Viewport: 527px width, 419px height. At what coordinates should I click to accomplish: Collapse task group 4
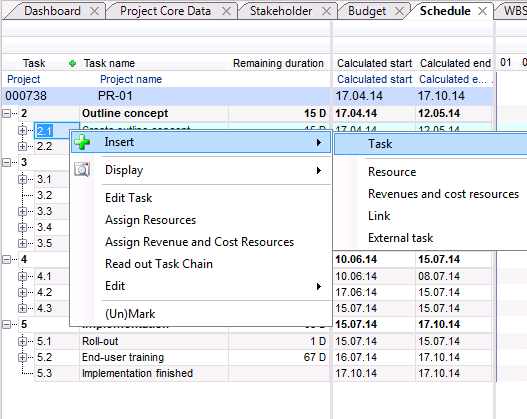point(6,259)
